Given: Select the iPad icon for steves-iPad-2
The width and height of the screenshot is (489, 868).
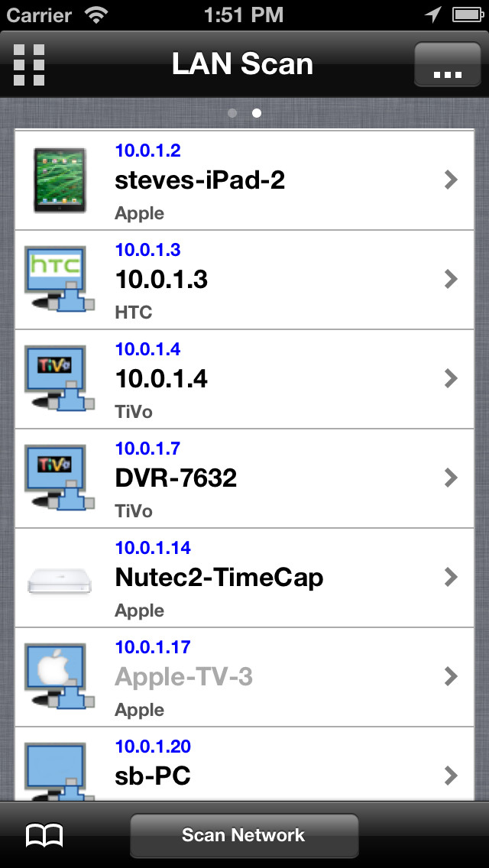Looking at the screenshot, I should click(60, 180).
